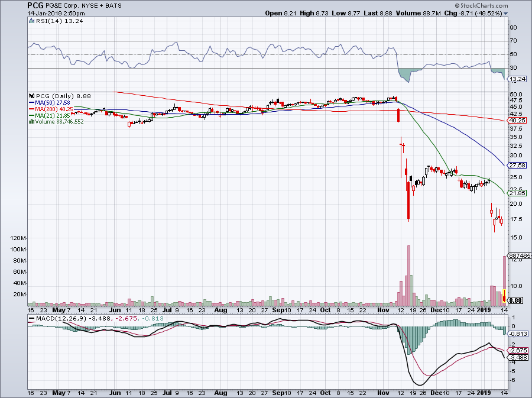
Task: Click the 2019 date label under volume bars
Action: 484,310
